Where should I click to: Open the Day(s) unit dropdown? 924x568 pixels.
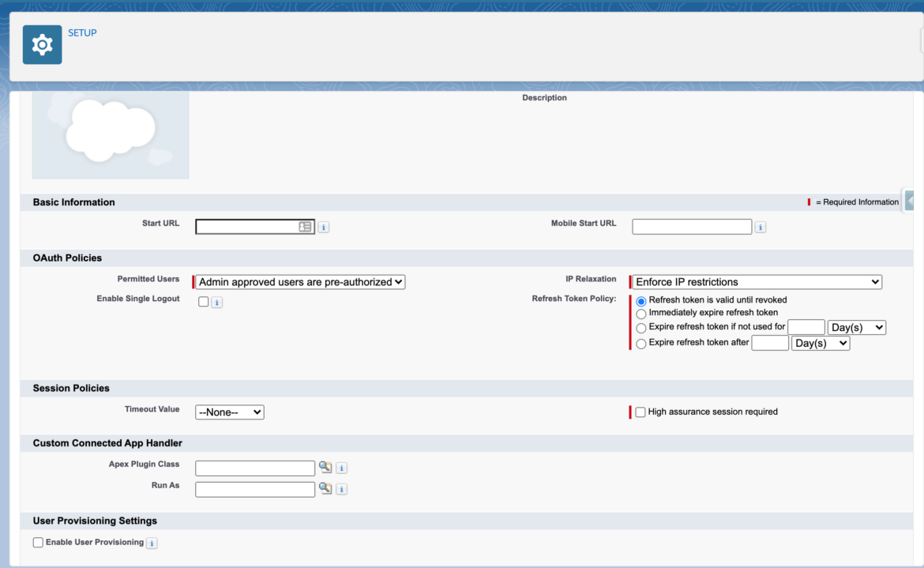pyautogui.click(x=856, y=326)
